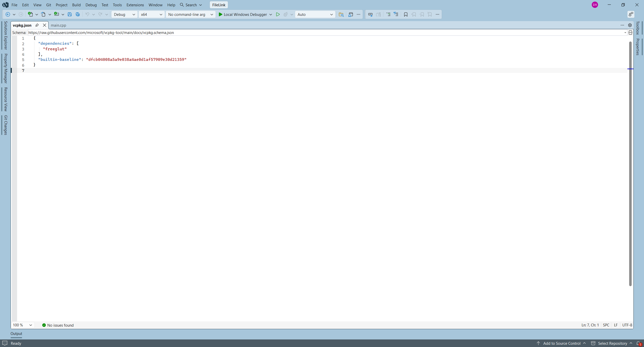Click the Live Share/feedback icon at top right
644x347 pixels.
click(x=631, y=15)
